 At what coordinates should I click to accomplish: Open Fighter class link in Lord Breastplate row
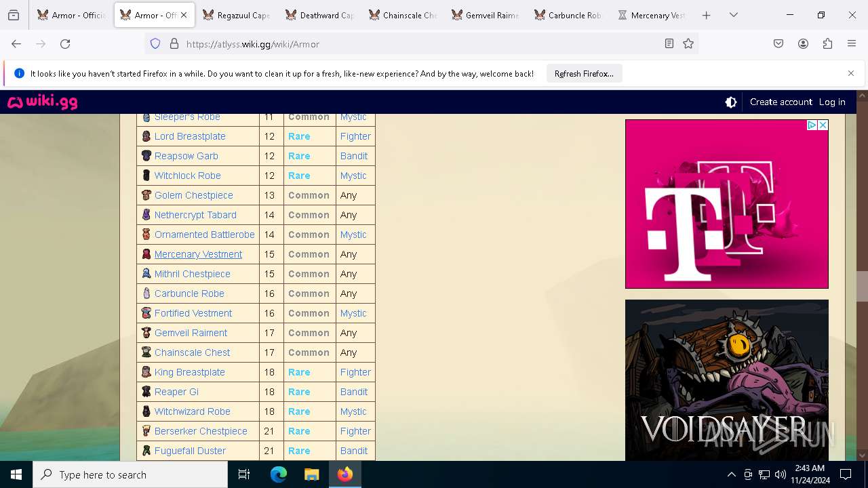coord(355,136)
